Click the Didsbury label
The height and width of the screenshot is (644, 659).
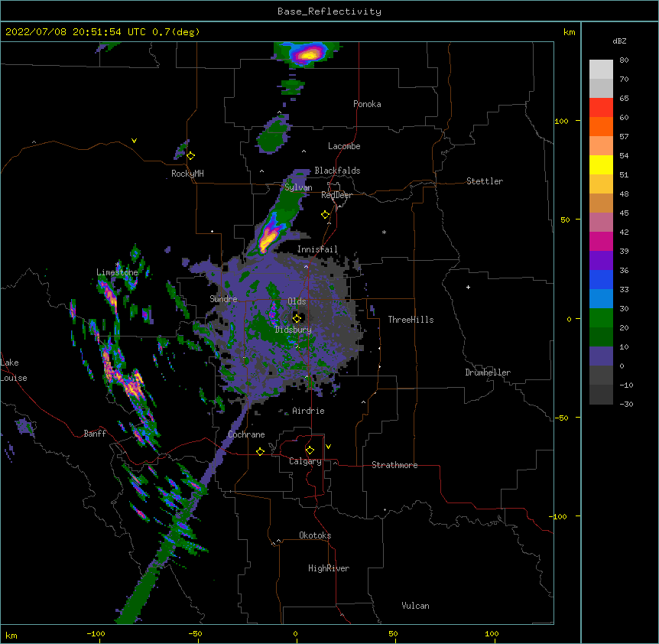(x=294, y=330)
